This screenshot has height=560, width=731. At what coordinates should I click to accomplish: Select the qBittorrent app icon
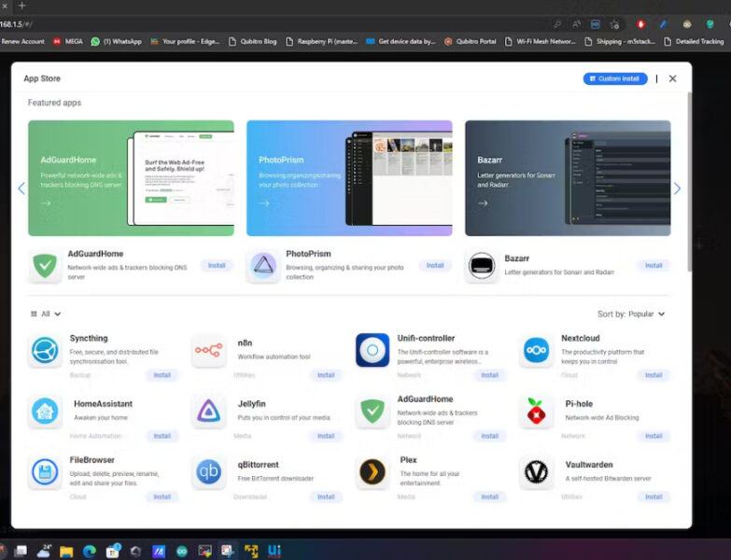pyautogui.click(x=208, y=472)
